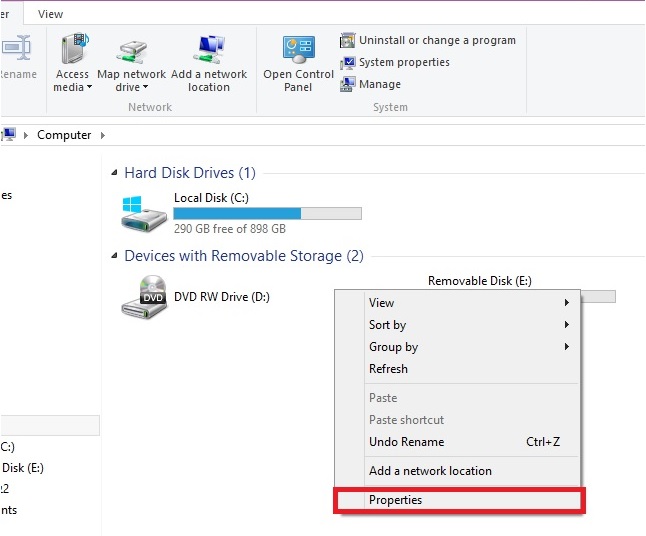
Task: Click the Uninstall or change a program icon
Action: (348, 40)
